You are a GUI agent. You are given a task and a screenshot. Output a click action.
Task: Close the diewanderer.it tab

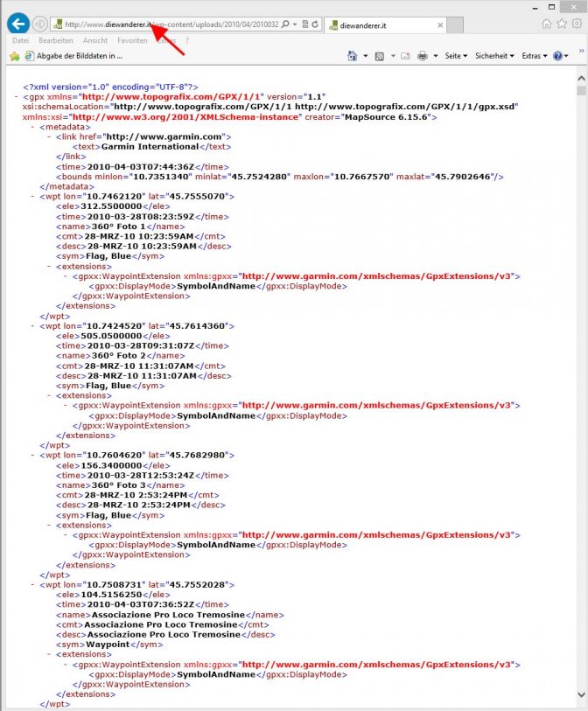439,25
